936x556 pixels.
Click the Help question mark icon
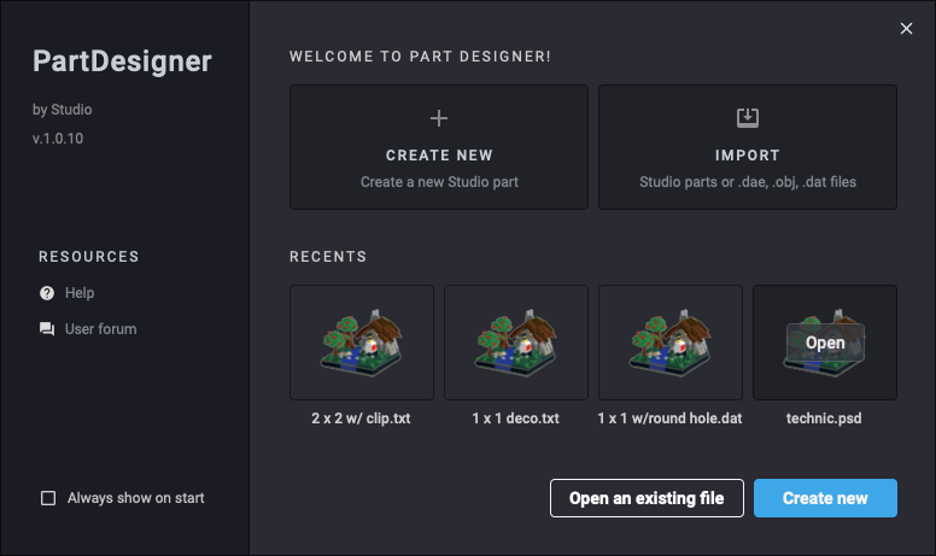tap(47, 293)
